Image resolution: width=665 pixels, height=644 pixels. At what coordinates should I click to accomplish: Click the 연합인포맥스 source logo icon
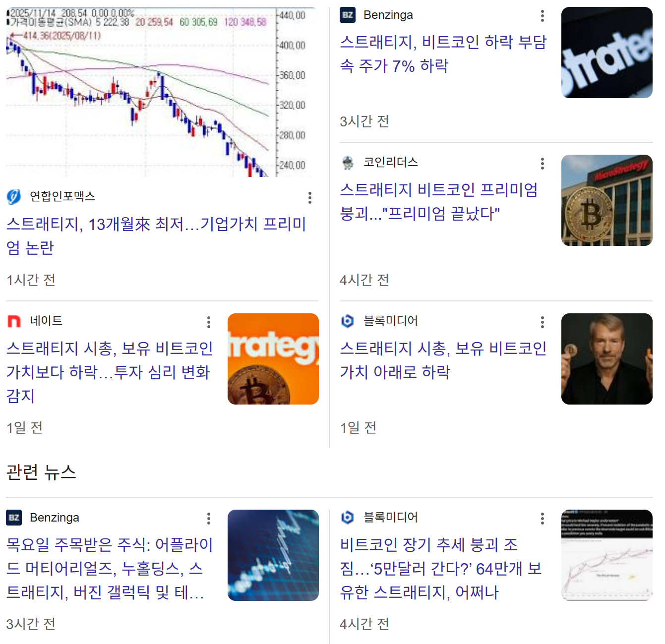(x=14, y=197)
